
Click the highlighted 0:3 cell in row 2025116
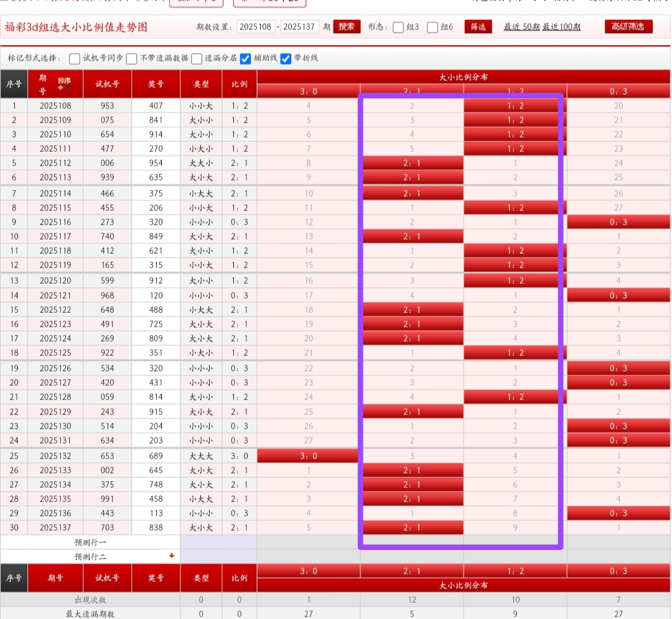(x=618, y=222)
